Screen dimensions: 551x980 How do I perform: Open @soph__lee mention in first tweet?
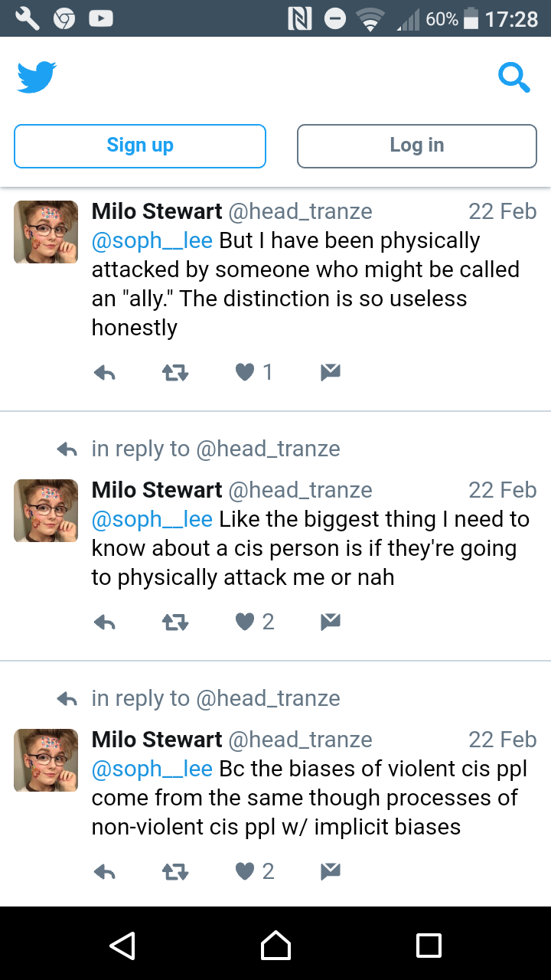(x=152, y=240)
